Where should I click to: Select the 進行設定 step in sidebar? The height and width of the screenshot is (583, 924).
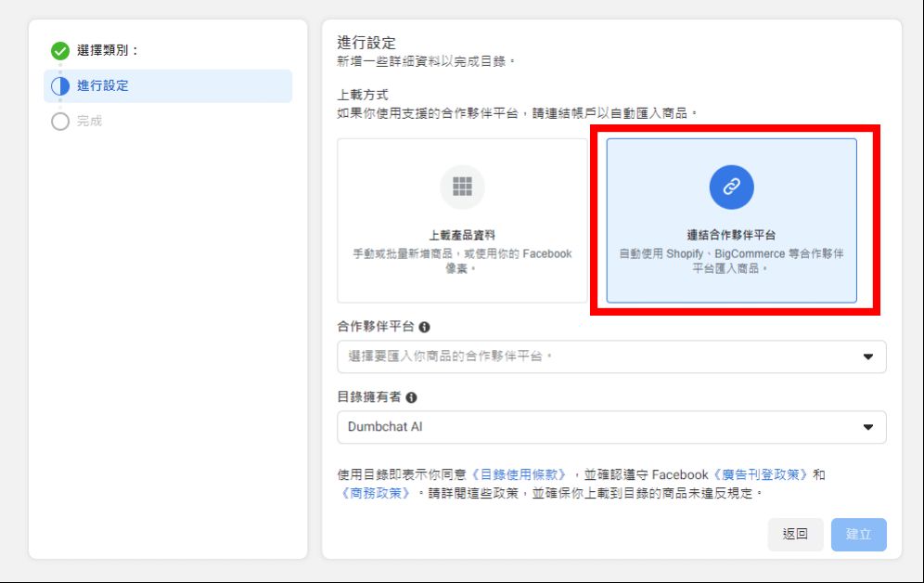coord(168,86)
